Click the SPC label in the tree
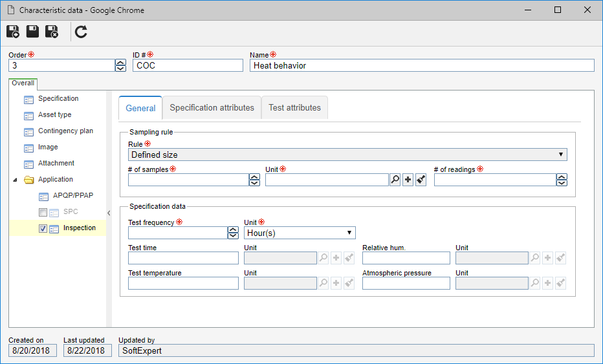 click(71, 211)
